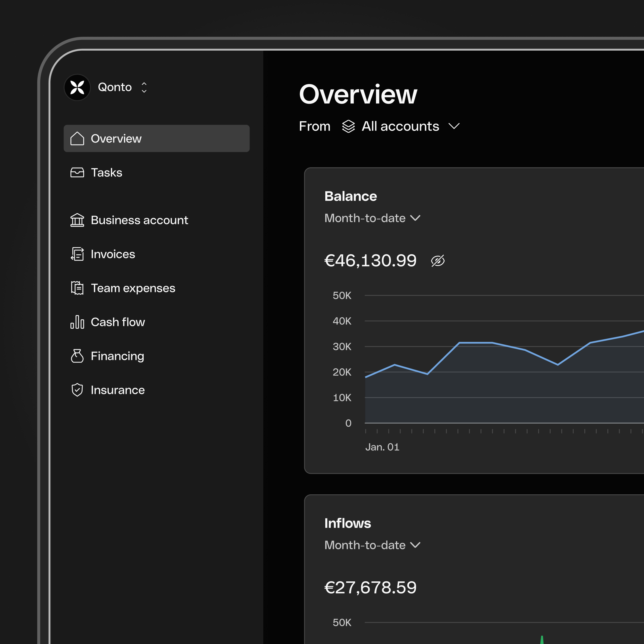The image size is (644, 644).
Task: Switch to the Tasks section
Action: tap(106, 172)
